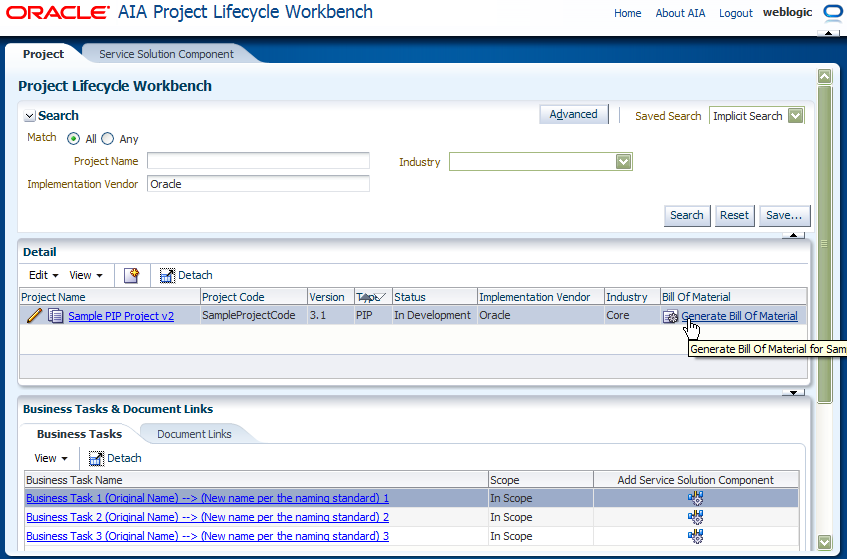Image resolution: width=847 pixels, height=559 pixels.
Task: Click the Search button
Action: (x=687, y=215)
